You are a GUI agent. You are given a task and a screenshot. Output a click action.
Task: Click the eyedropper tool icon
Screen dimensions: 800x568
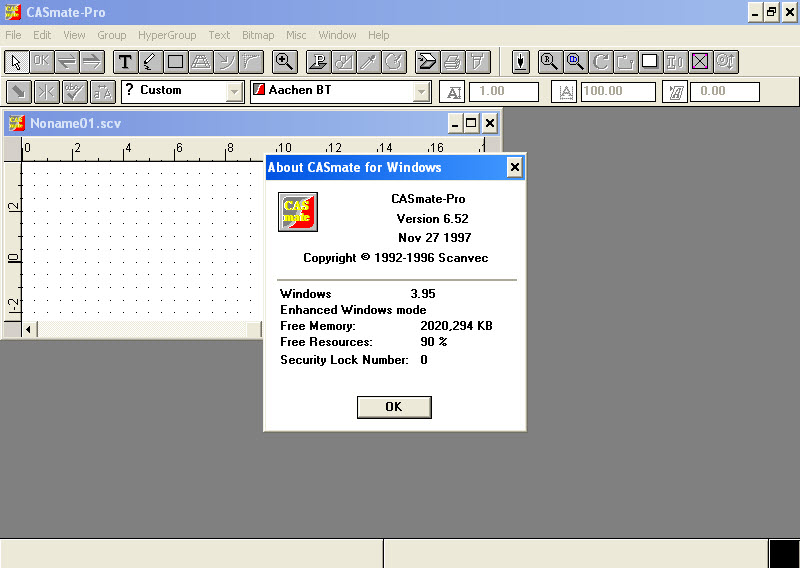point(369,62)
